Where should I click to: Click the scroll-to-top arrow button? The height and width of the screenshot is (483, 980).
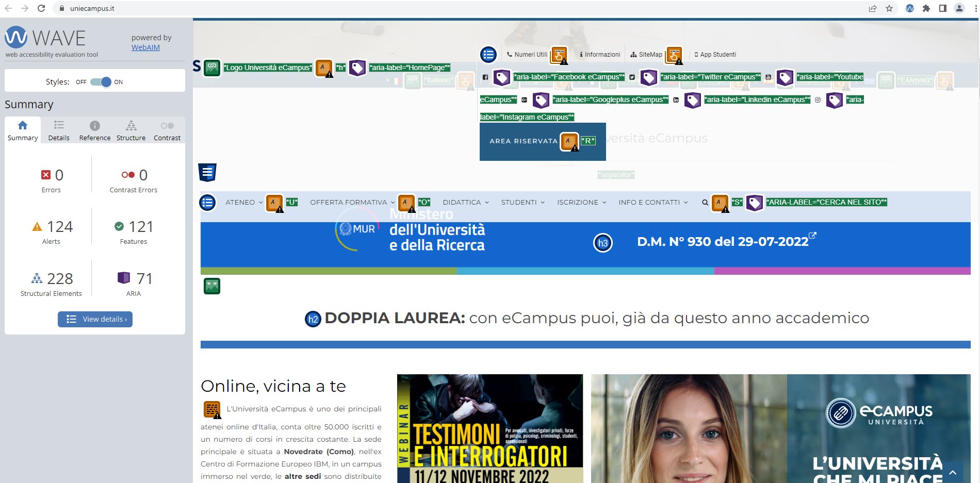click(953, 473)
